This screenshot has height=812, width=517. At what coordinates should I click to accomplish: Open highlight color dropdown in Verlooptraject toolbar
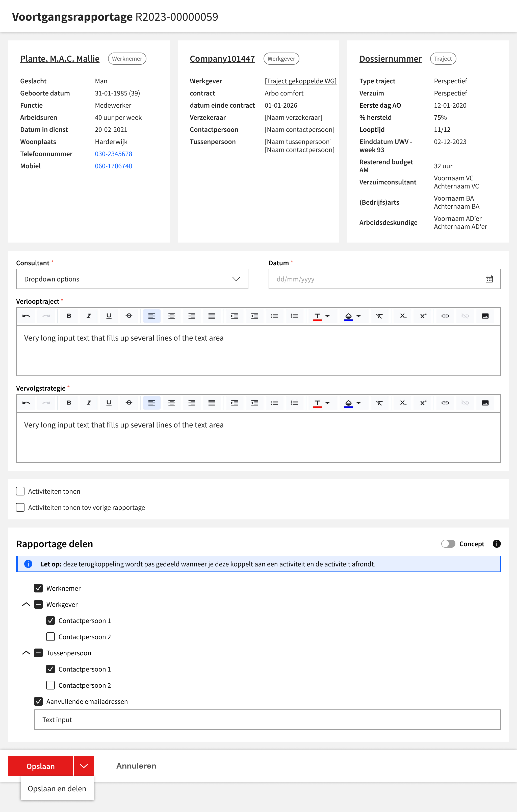[359, 316]
